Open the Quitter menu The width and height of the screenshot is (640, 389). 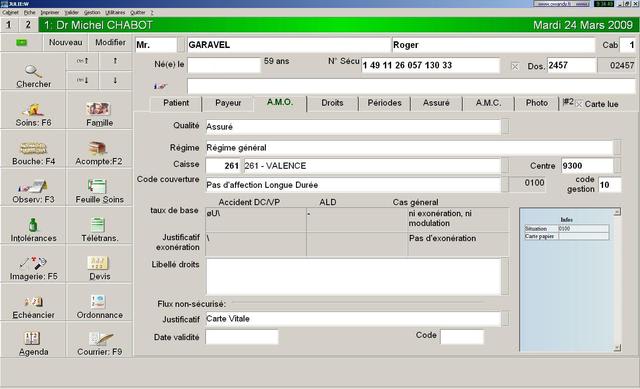pyautogui.click(x=138, y=13)
